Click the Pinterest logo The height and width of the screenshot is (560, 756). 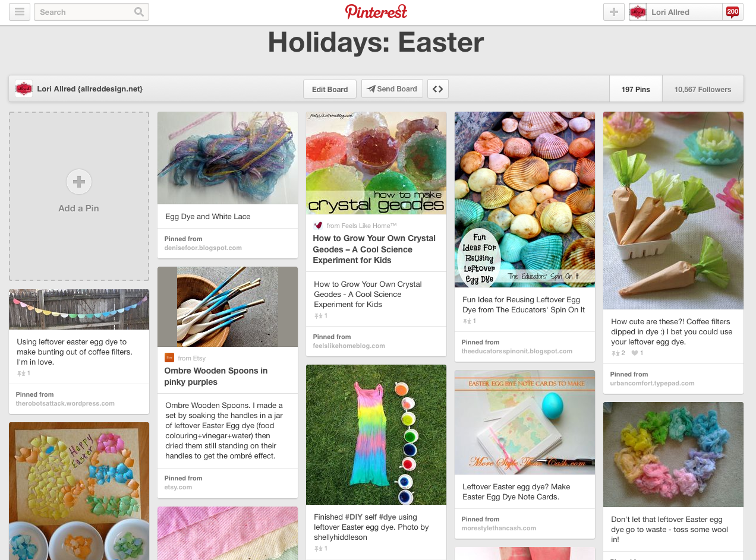pyautogui.click(x=376, y=12)
